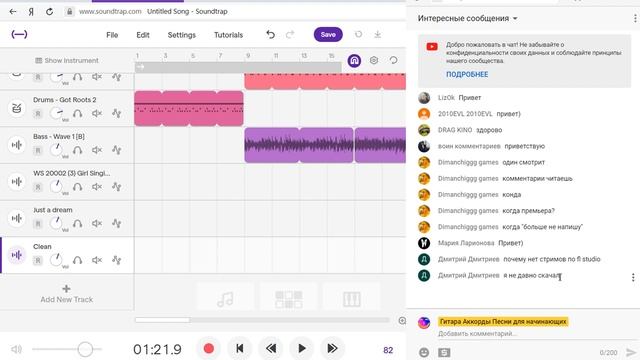This screenshot has width=640, height=360.
Task: Jump to the song start
Action: point(240,349)
